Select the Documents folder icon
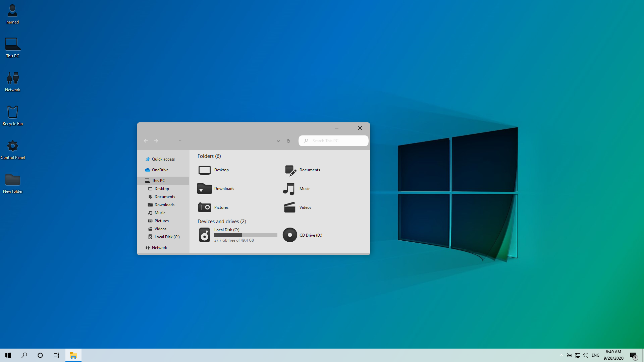 [x=290, y=170]
